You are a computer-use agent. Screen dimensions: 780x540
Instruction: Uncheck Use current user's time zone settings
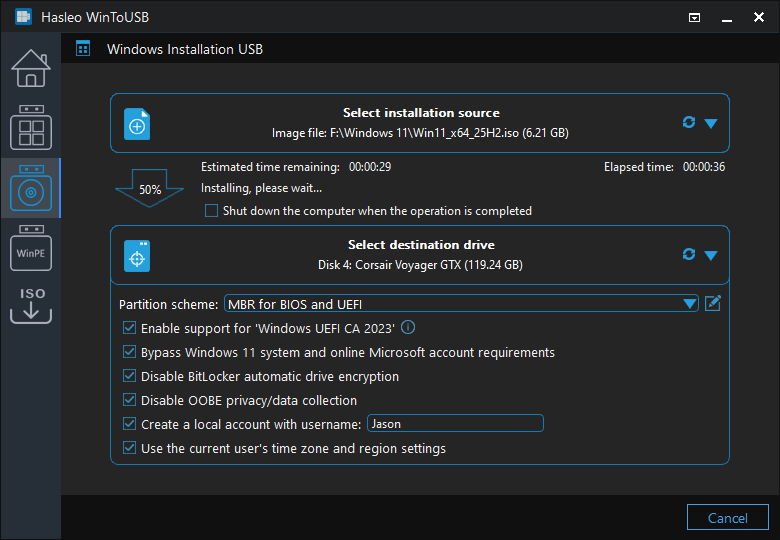129,448
